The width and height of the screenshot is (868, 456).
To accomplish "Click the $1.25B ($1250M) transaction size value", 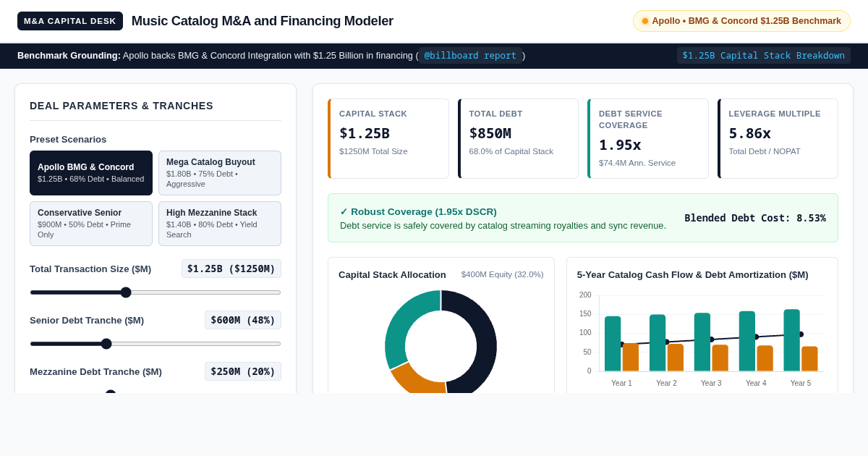I will click(x=231, y=269).
